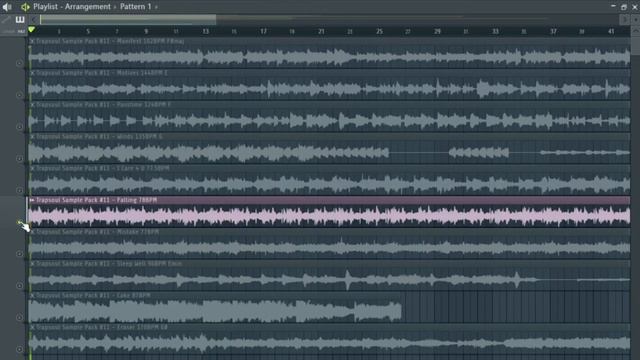Click the right scroll arrow of horizontal scrollbar
The width and height of the screenshot is (640, 360).
point(624,19)
